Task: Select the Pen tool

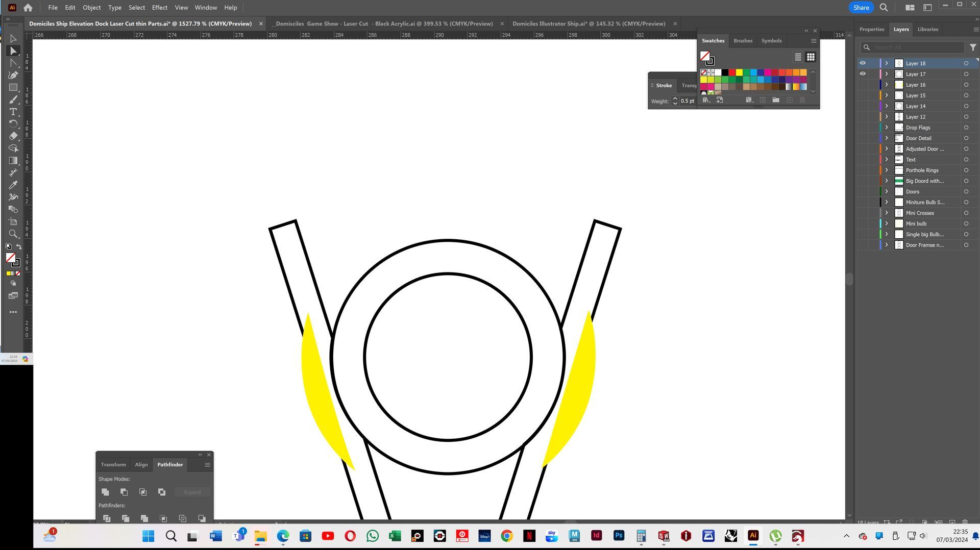Action: (13, 76)
